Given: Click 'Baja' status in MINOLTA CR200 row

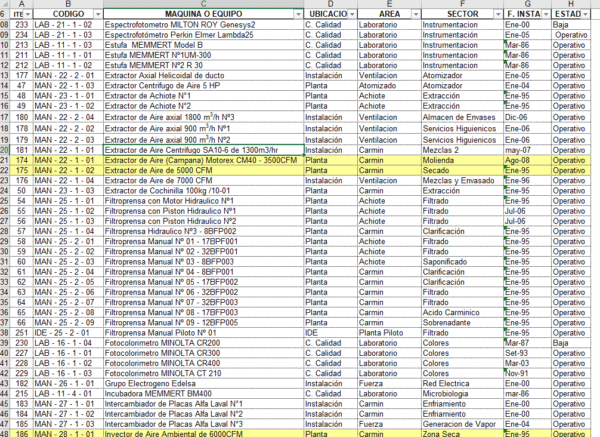Looking at the screenshot, I should click(x=571, y=343).
